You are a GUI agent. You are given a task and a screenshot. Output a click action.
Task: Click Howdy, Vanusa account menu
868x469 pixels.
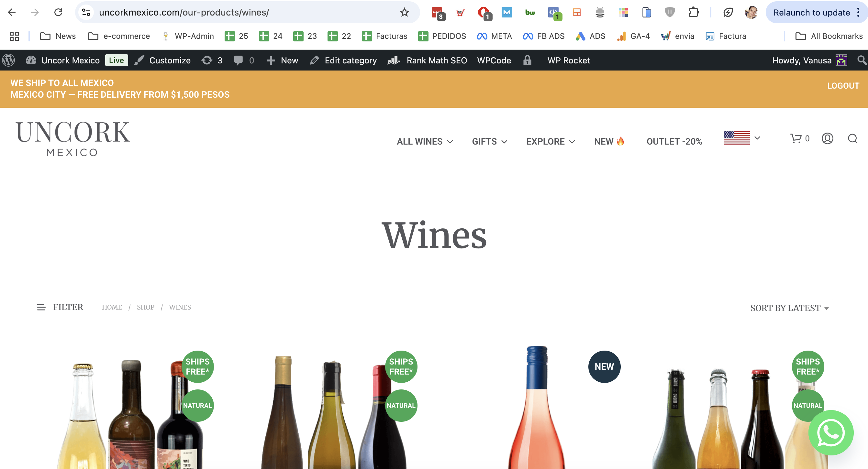click(x=809, y=60)
